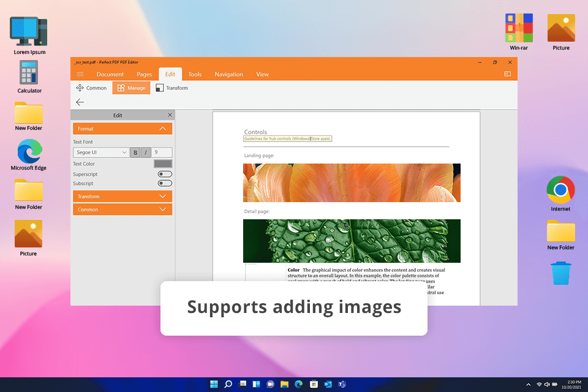Go to the Navigation tab
This screenshot has width=588, height=392.
(228, 74)
